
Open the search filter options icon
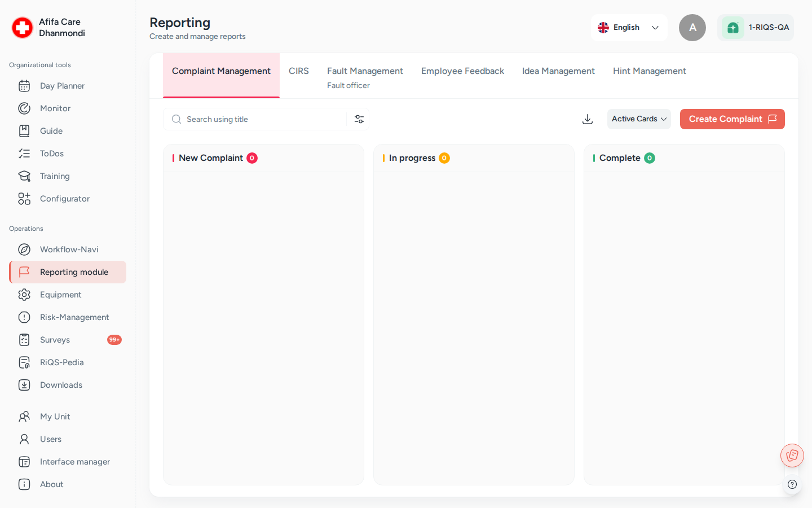point(359,119)
